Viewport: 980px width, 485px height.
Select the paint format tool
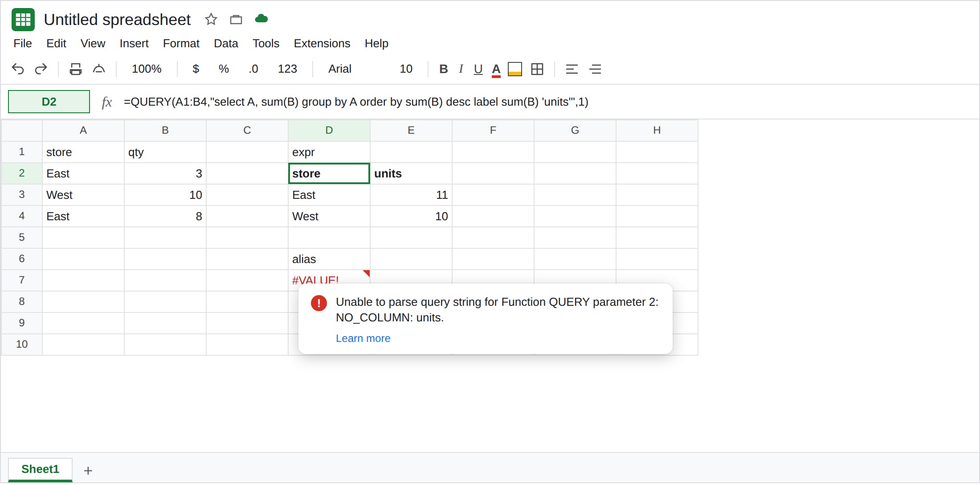pos(99,69)
